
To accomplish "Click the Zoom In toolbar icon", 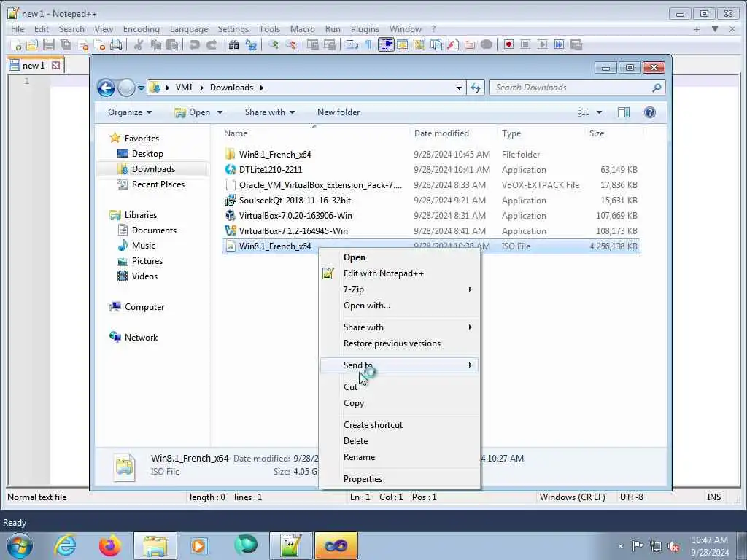I will 274,44.
